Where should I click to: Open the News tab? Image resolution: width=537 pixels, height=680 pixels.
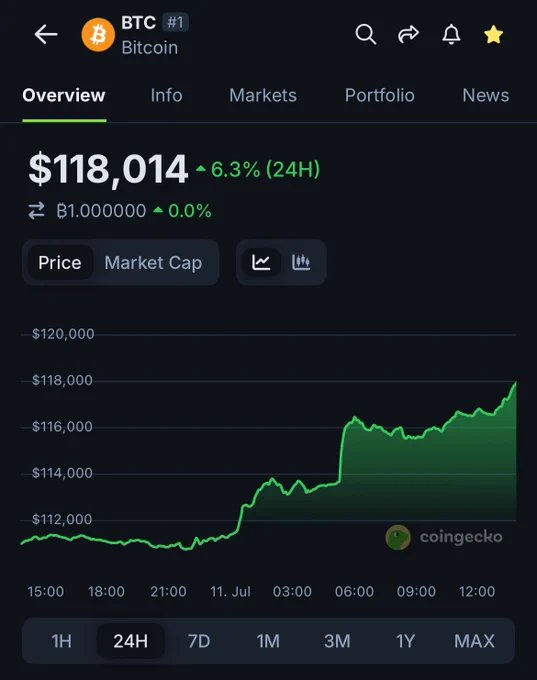(485, 95)
